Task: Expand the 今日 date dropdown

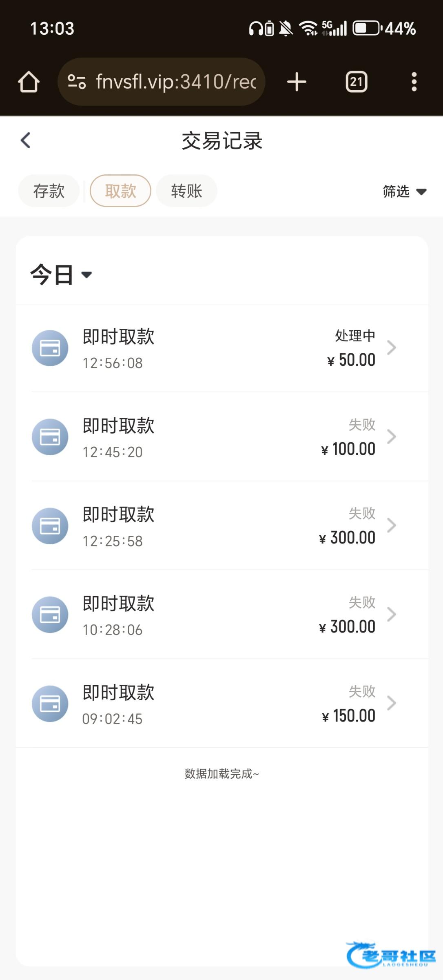Action: click(61, 274)
